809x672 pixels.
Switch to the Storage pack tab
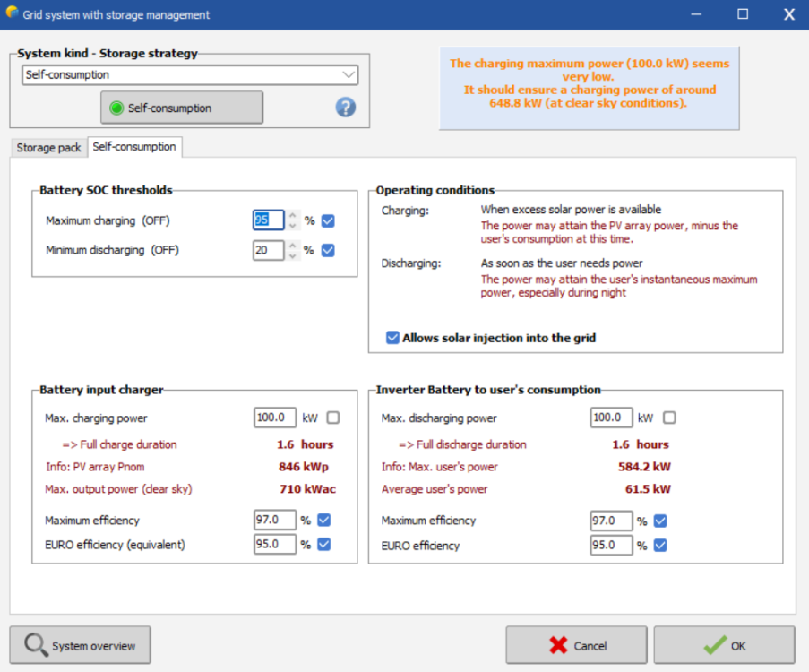48,148
